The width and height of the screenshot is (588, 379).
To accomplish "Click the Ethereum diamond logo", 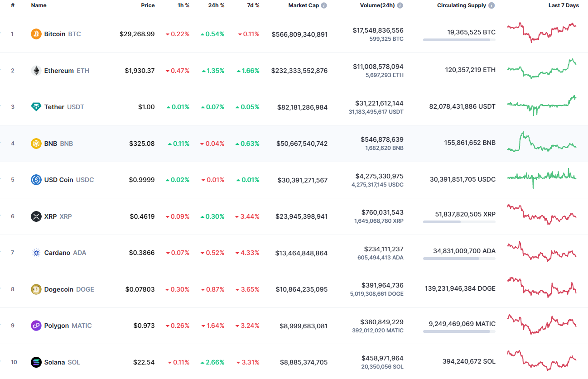I will point(36,70).
